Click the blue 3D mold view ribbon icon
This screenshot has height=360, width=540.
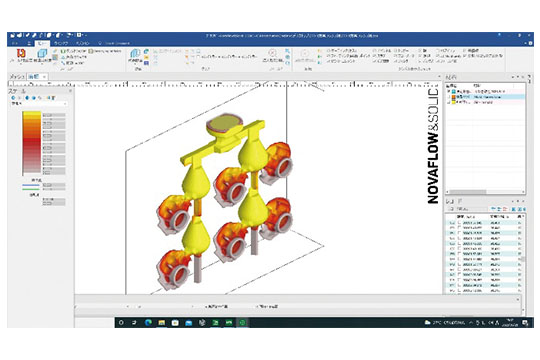135,53
